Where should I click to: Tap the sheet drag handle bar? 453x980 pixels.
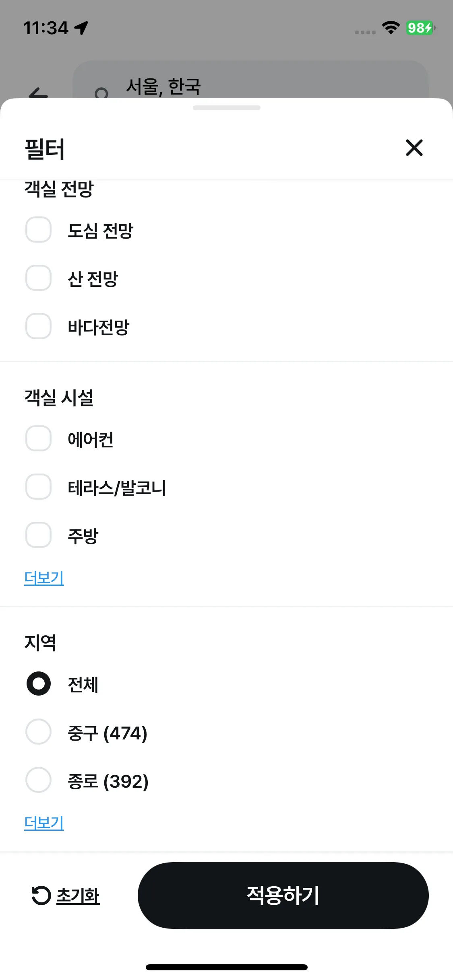point(226,108)
